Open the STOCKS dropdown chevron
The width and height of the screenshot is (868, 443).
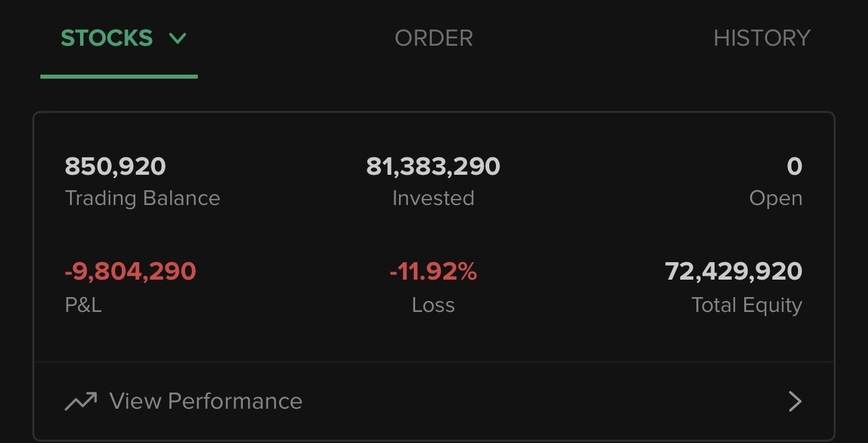pyautogui.click(x=178, y=39)
